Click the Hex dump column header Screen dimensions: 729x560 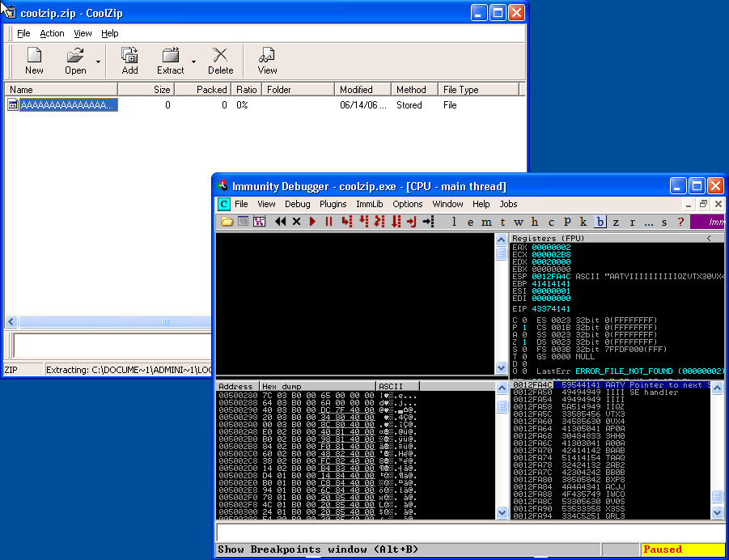coord(318,387)
